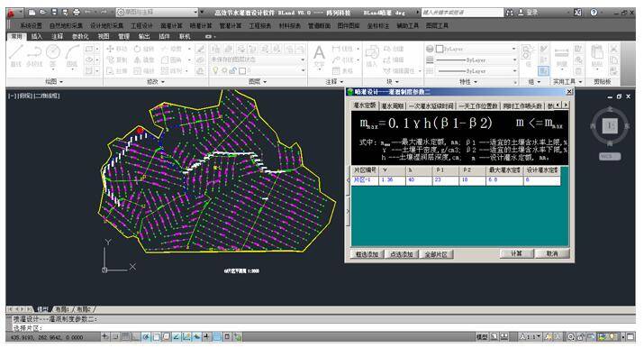The width and height of the screenshot is (644, 348).
Task: Click the Exchange X icon in title bar
Action: click(577, 13)
